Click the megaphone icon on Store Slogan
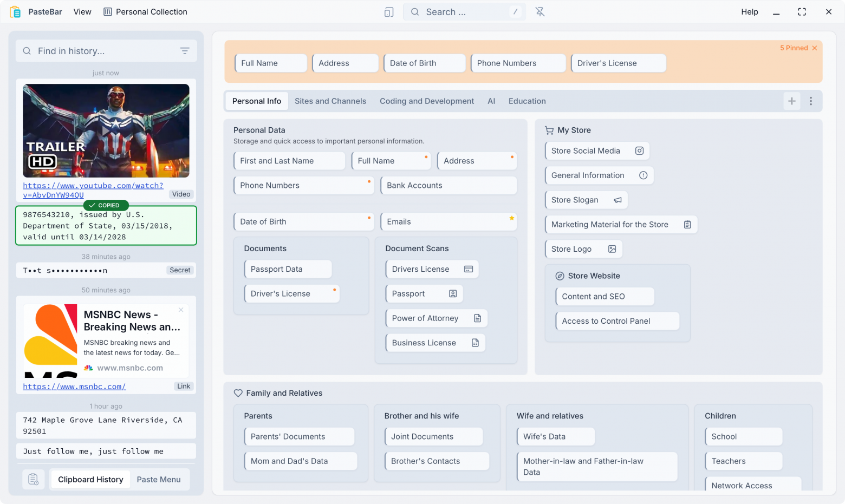Screen dimensions: 845x504 pos(617,200)
